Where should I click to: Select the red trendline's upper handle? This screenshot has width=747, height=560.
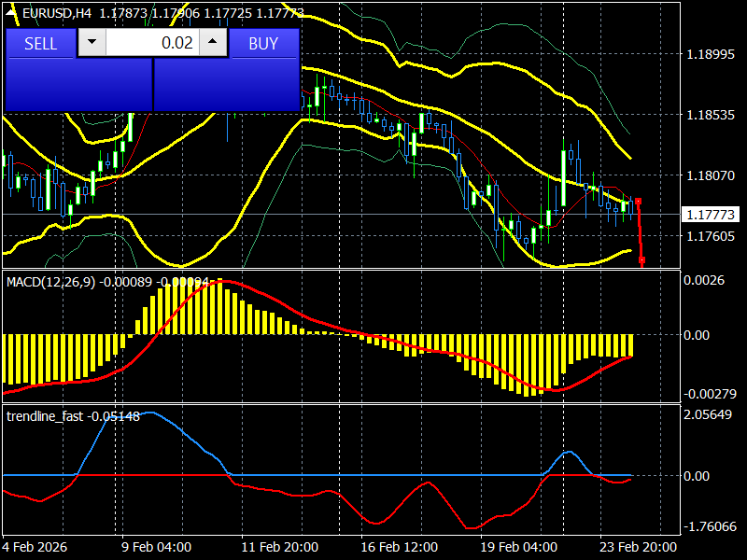tap(638, 202)
